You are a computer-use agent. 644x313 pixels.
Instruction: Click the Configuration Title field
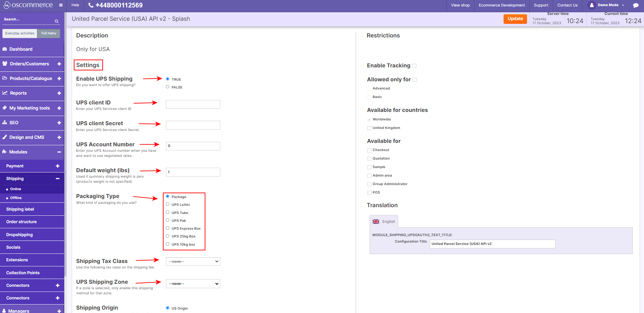click(492, 244)
